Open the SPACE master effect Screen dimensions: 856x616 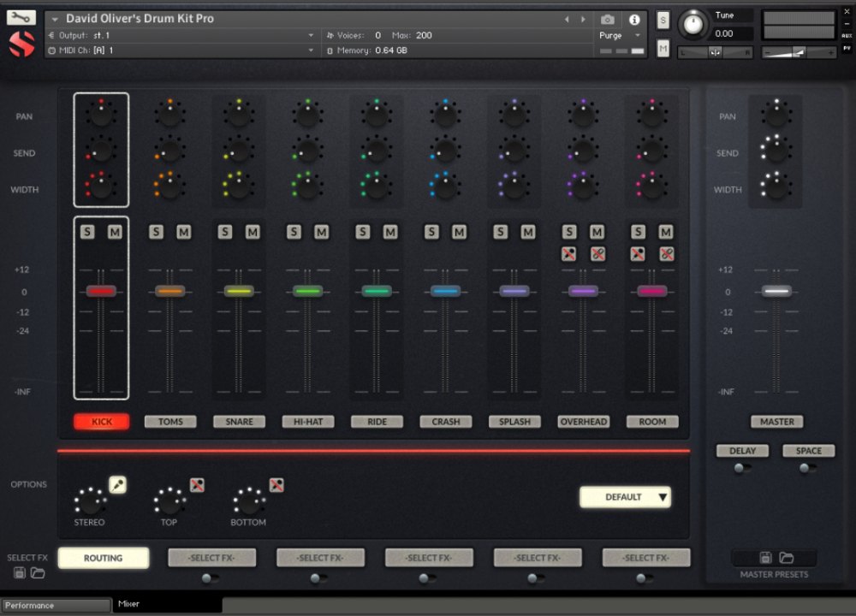pos(808,451)
